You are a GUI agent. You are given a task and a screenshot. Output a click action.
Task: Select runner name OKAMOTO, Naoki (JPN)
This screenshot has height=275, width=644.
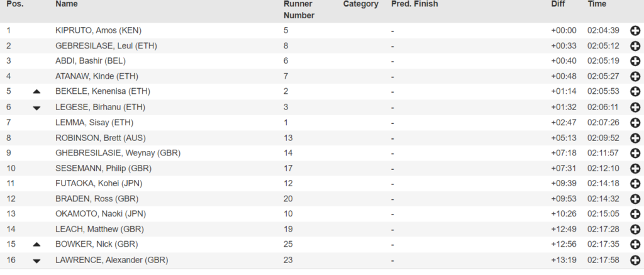[101, 214]
